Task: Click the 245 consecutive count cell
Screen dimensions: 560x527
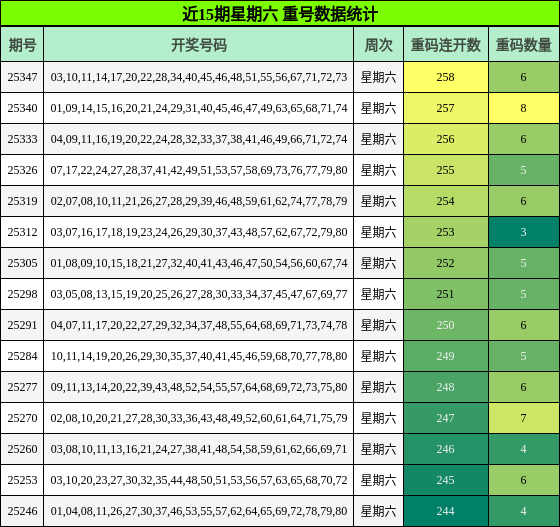Action: 446,480
